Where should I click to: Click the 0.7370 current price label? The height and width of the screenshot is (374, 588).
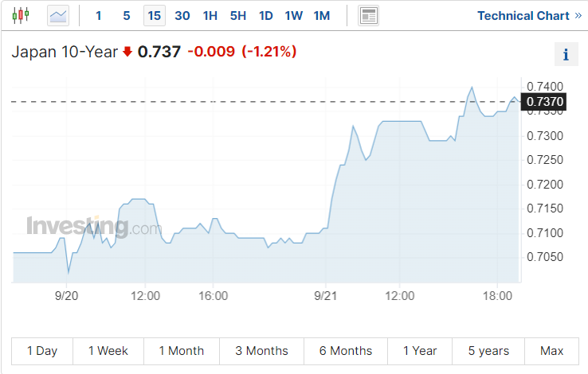[545, 101]
